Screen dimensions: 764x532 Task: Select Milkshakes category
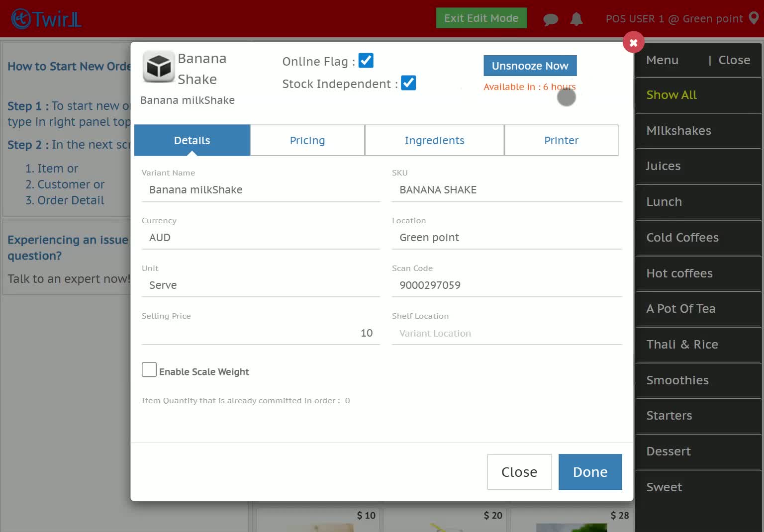point(698,131)
